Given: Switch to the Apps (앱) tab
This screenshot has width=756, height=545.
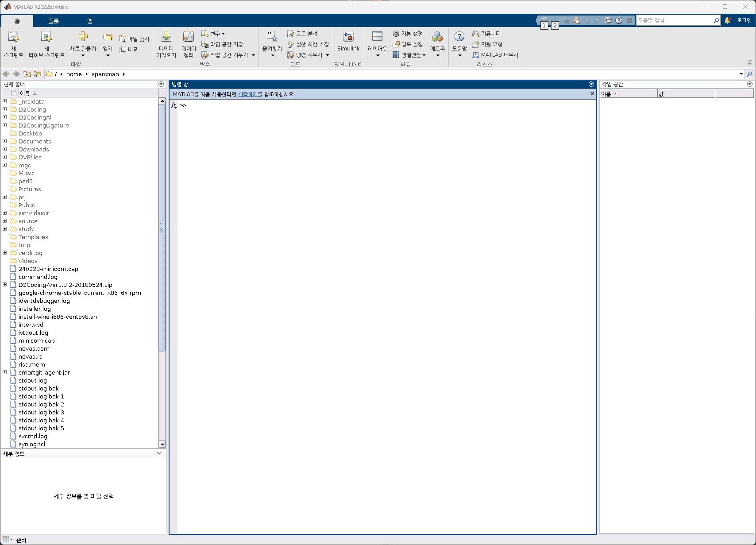Looking at the screenshot, I should pyautogui.click(x=90, y=21).
